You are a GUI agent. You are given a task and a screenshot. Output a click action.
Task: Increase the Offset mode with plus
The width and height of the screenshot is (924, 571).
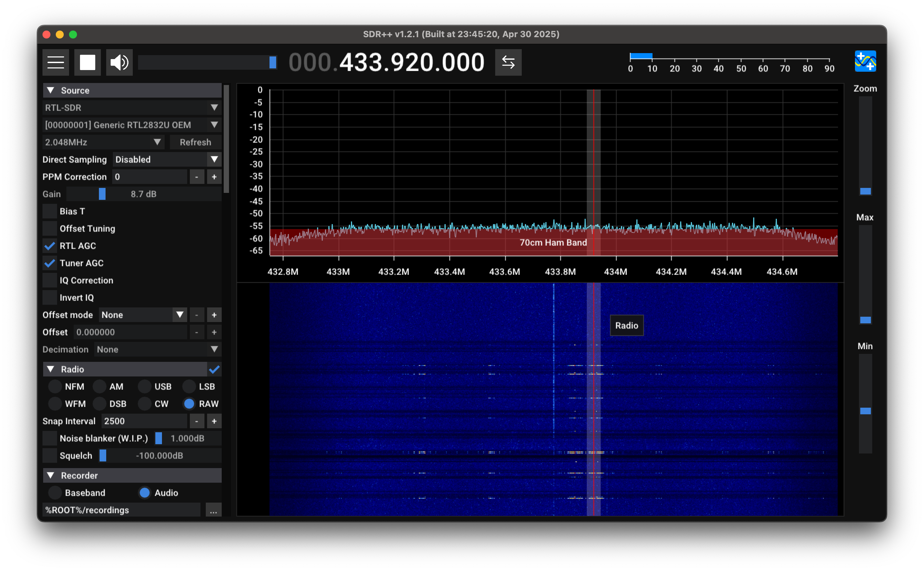[x=214, y=315]
